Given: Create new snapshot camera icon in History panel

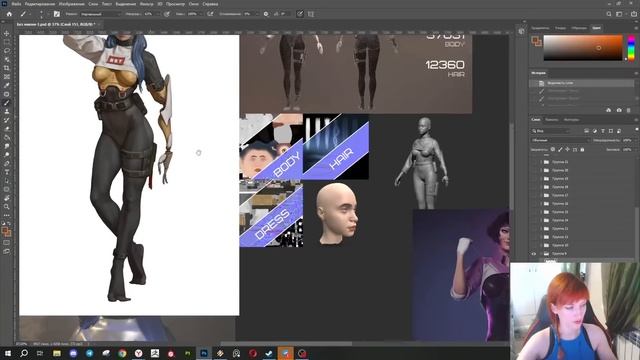Looking at the screenshot, I should pyautogui.click(x=619, y=110).
